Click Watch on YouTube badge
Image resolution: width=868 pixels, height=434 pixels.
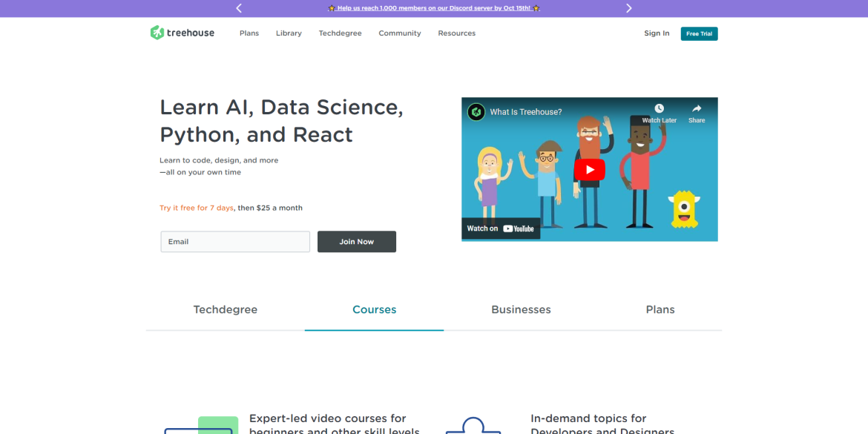(501, 228)
